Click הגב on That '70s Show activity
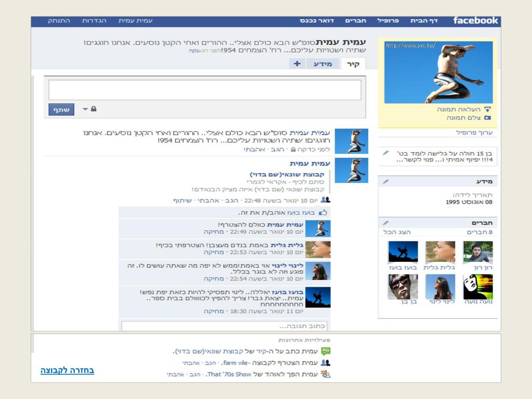532x399 pixels. 194,375
